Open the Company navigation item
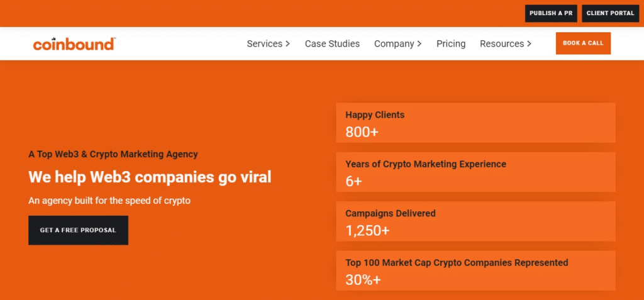Viewport: 644px width, 300px height. tap(394, 44)
